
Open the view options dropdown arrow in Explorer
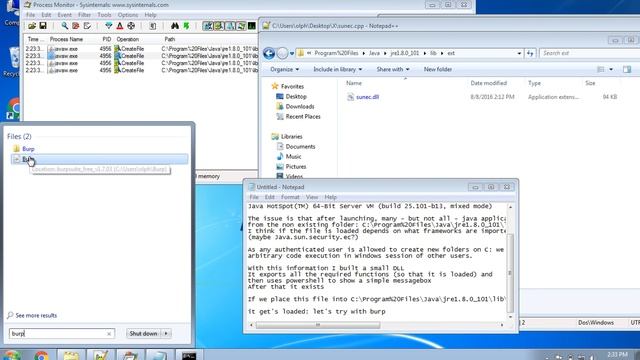(x=611, y=69)
